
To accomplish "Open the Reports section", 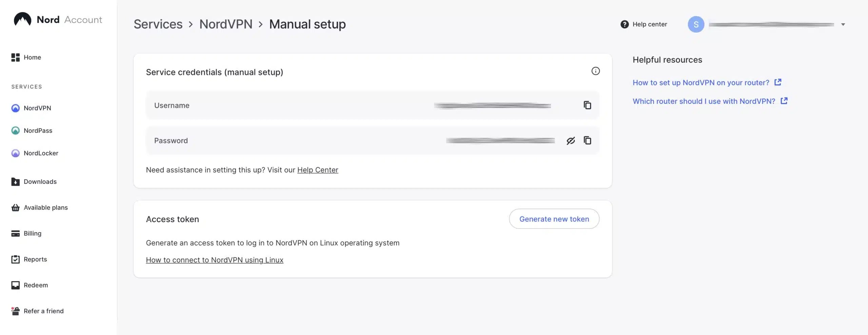I will tap(35, 259).
